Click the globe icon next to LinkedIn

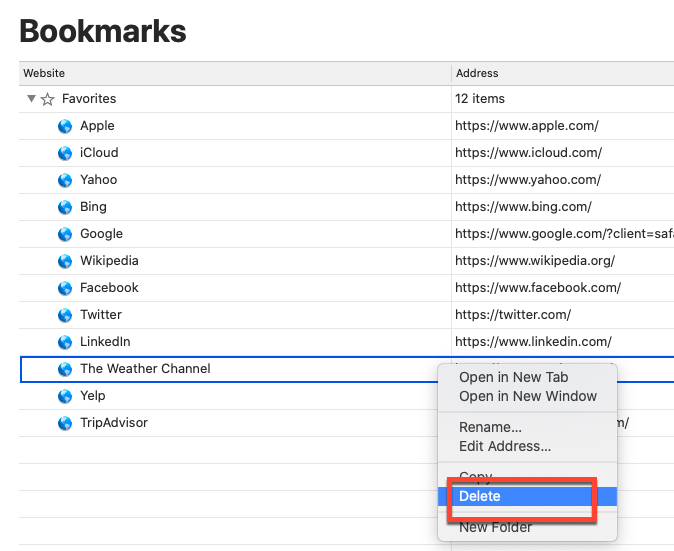(x=65, y=343)
